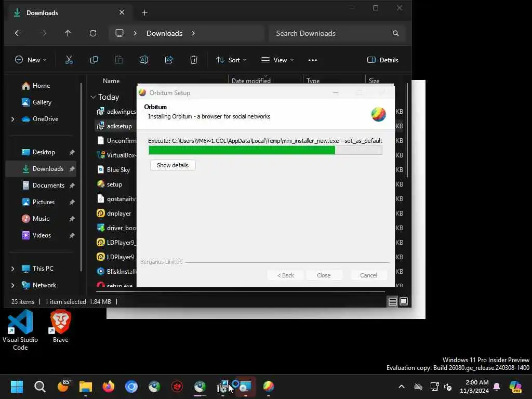Open the notification bell in the tray
Viewport: 532px width, 399px height.
pyautogui.click(x=497, y=387)
